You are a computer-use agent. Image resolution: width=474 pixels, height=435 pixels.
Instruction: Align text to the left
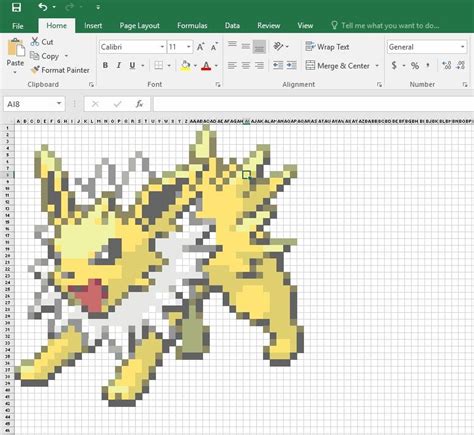pyautogui.click(x=232, y=65)
